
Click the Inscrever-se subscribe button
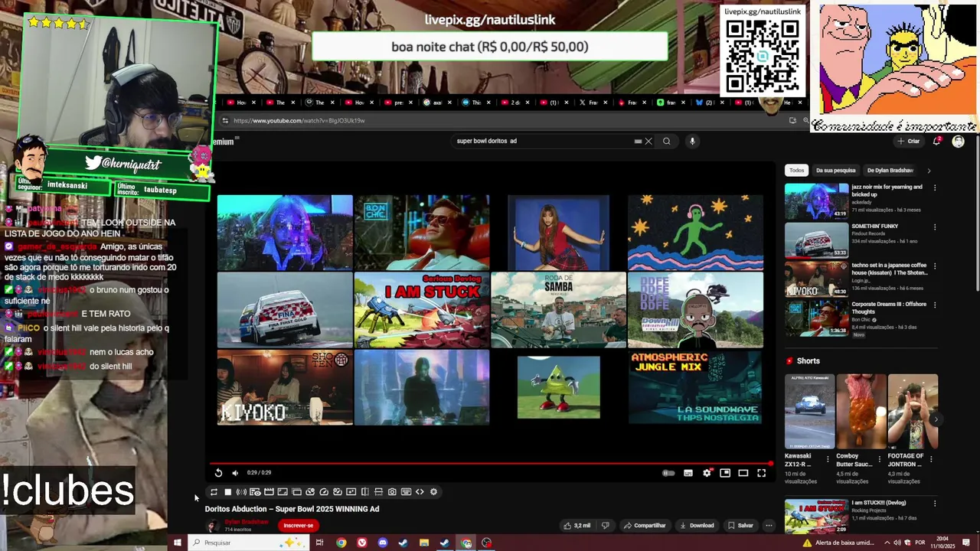[299, 526]
